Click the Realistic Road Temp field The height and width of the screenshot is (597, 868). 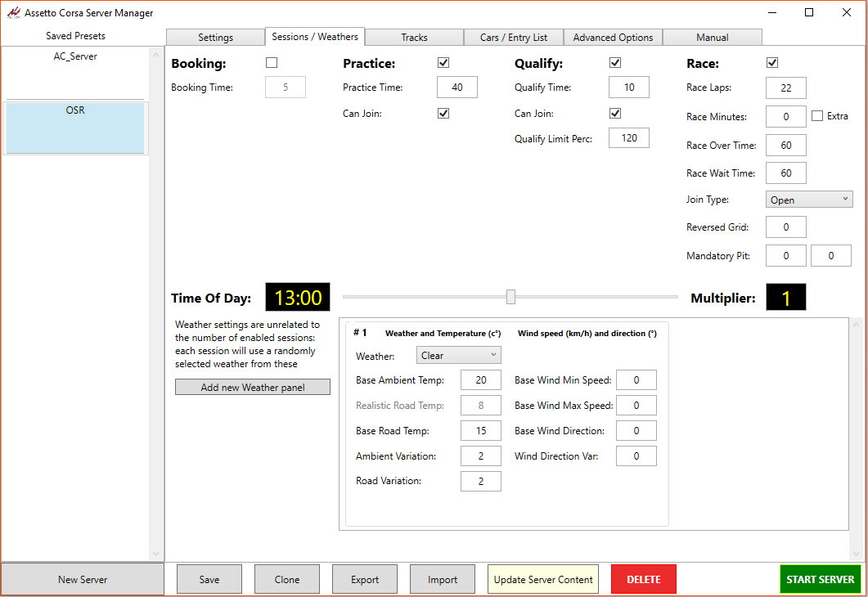point(480,405)
